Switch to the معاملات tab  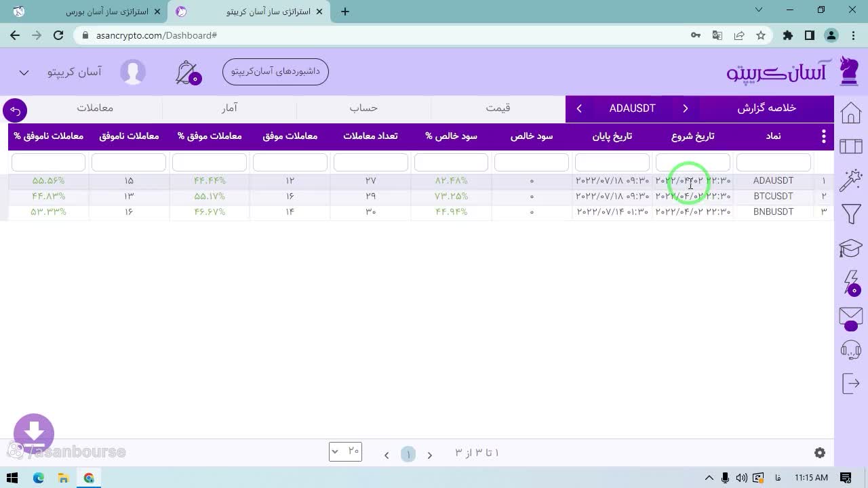click(95, 108)
